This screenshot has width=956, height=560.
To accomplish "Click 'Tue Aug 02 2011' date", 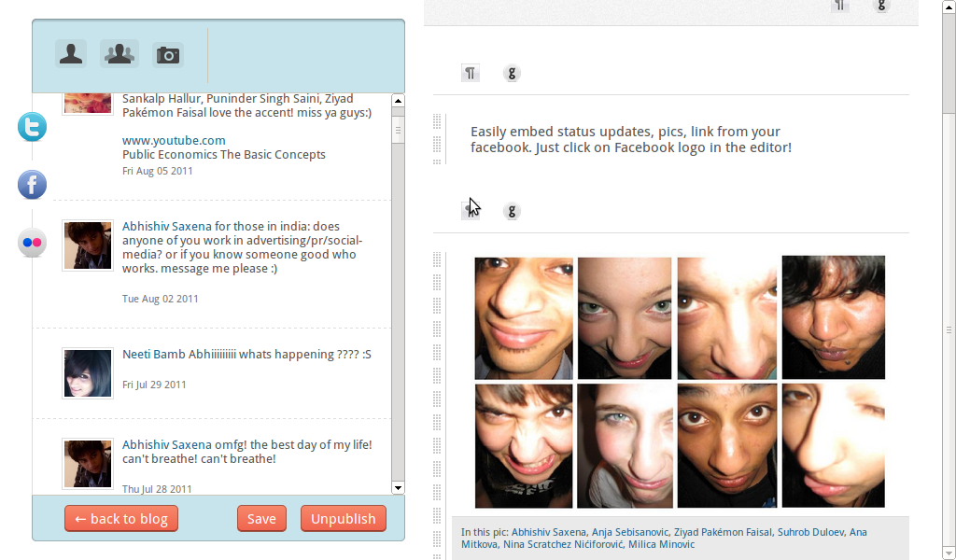I will click(x=160, y=300).
